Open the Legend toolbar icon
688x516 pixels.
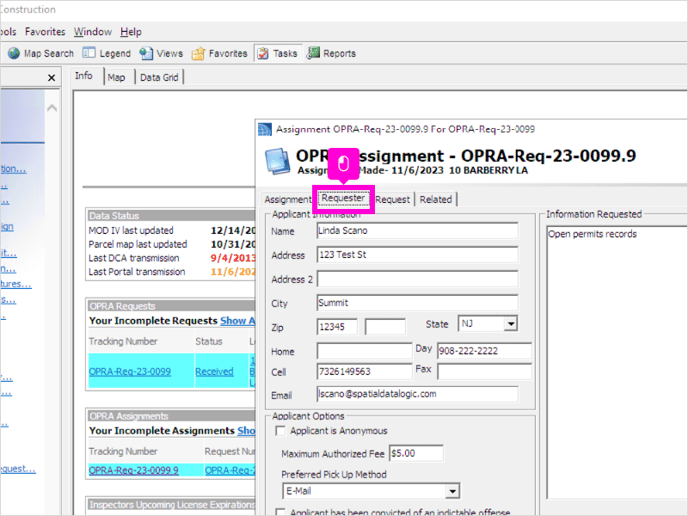click(89, 53)
